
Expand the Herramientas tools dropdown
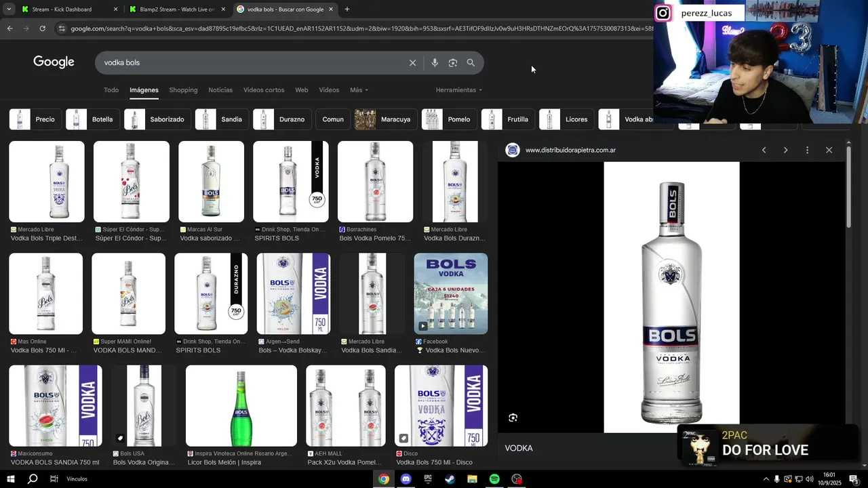click(x=459, y=90)
